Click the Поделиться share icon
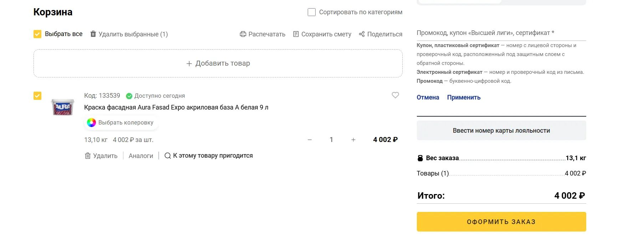 click(362, 34)
